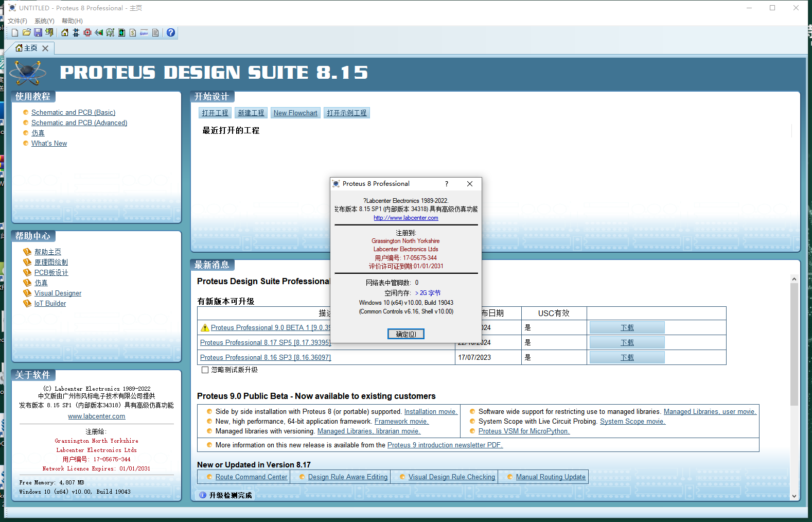Click the 升级检测完成 info icon

pyautogui.click(x=203, y=495)
